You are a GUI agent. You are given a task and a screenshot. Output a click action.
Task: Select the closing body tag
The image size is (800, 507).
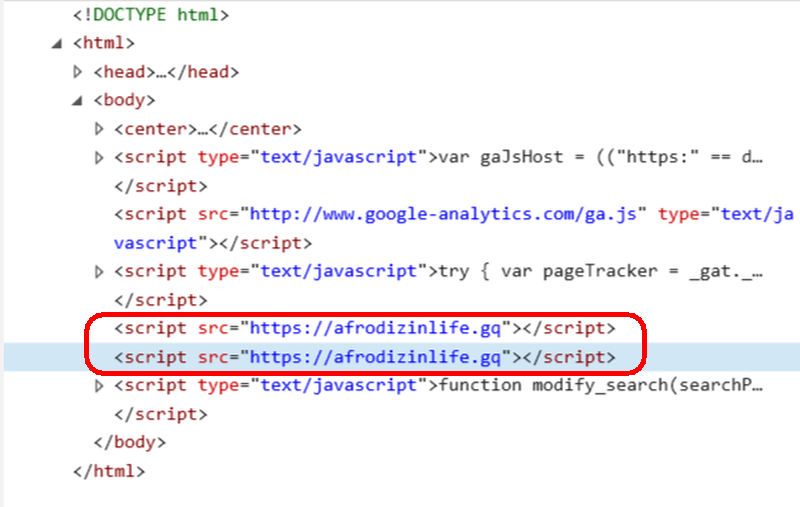pyautogui.click(x=130, y=442)
